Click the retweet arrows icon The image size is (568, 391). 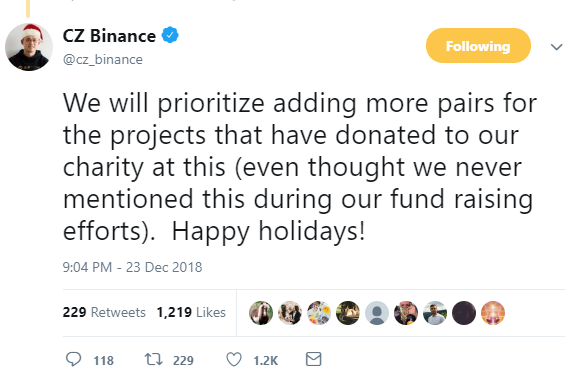[x=154, y=359]
